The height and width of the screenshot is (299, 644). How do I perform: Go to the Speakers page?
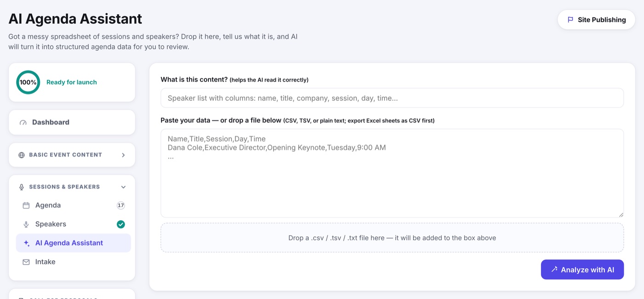tap(74, 224)
